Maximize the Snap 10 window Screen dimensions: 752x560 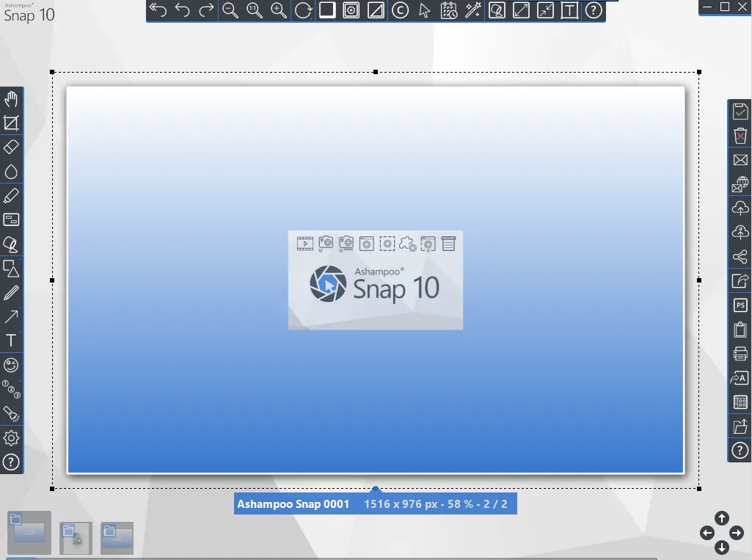725,7
